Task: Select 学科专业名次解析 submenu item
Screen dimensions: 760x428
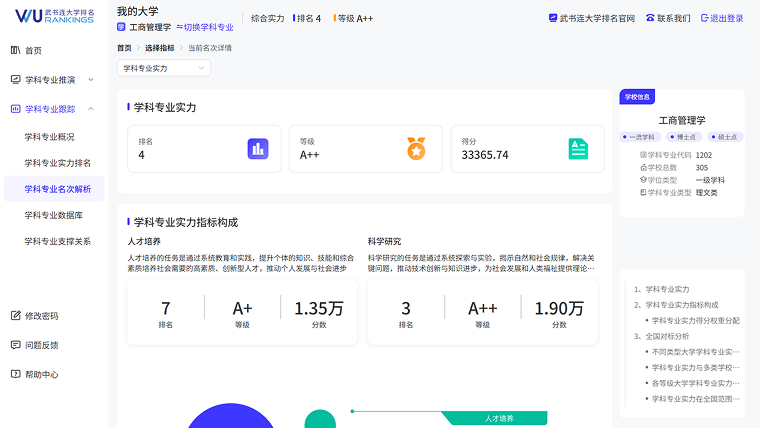Action: tap(54, 189)
